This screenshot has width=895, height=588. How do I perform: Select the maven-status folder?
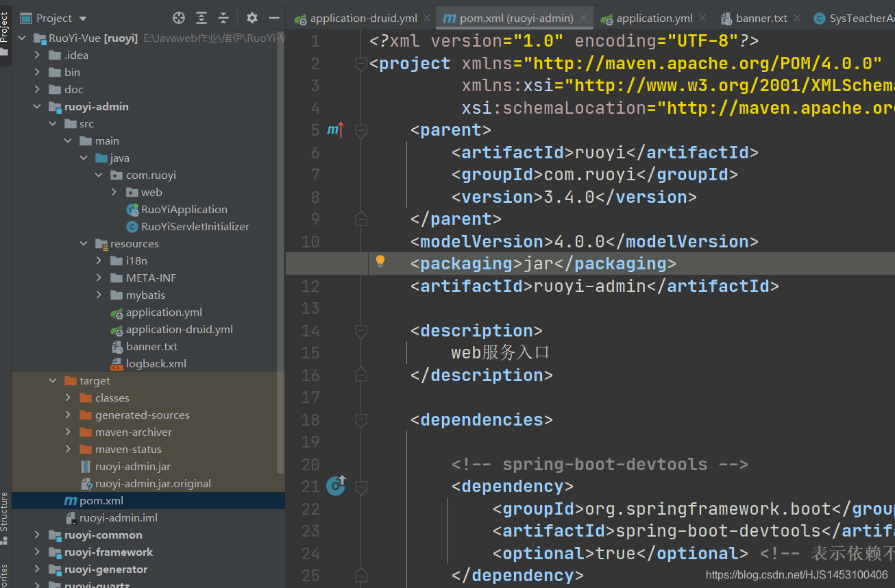click(x=121, y=449)
